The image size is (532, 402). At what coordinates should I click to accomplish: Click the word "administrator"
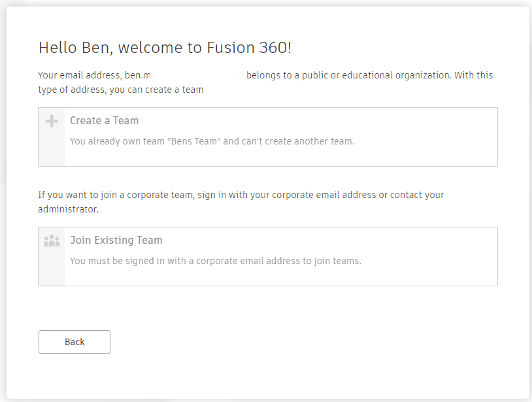[x=67, y=209]
